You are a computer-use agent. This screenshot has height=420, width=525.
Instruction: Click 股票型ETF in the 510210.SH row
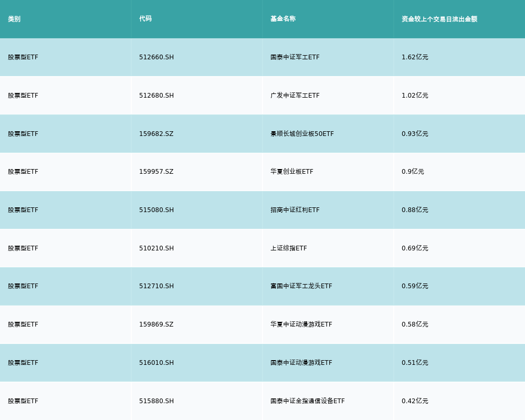(23, 248)
